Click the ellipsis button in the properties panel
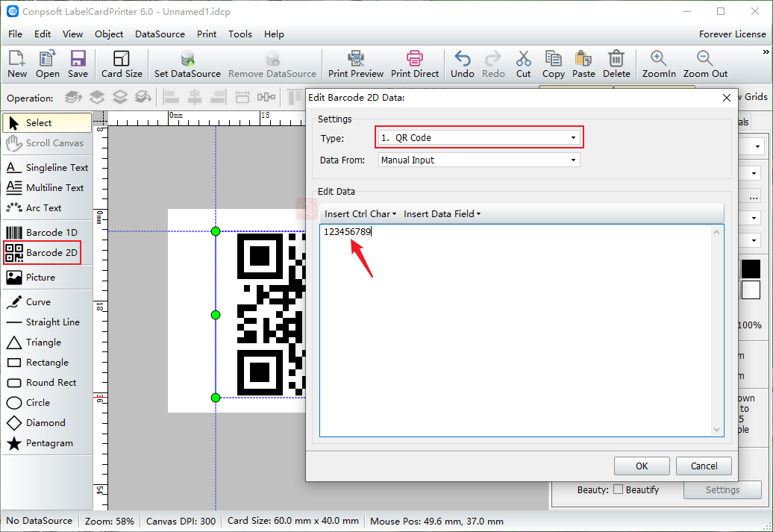 754,197
